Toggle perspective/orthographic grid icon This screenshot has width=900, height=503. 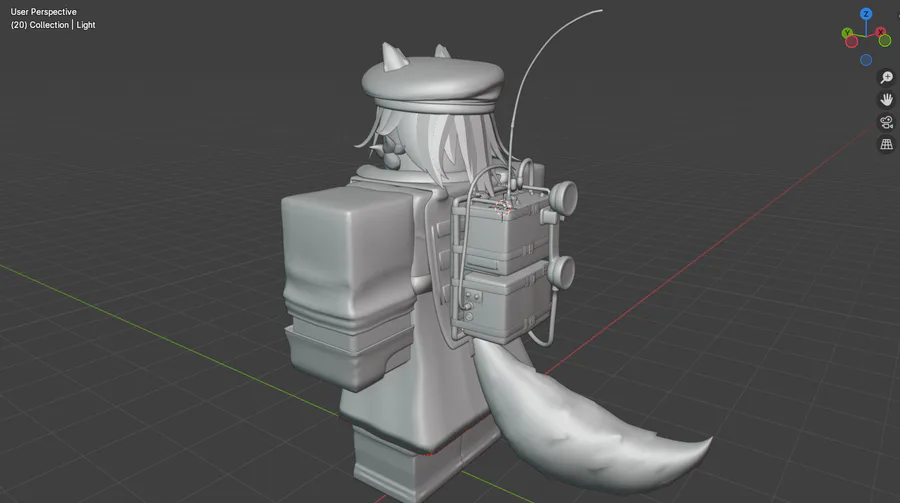click(887, 144)
